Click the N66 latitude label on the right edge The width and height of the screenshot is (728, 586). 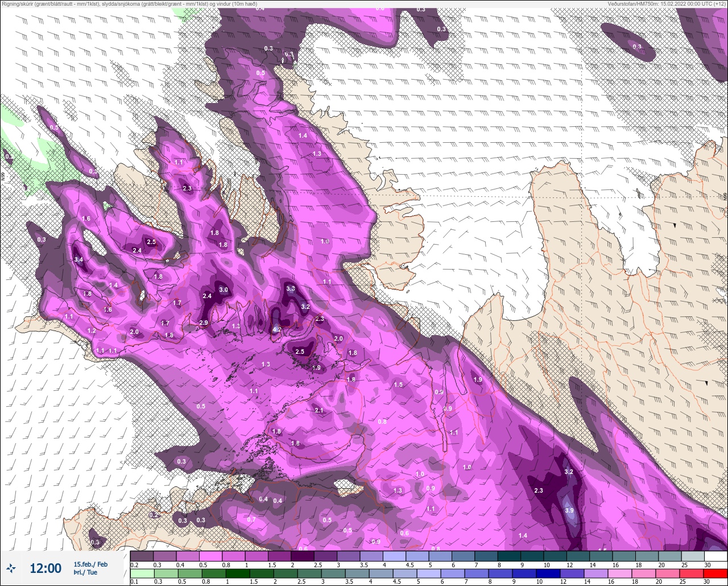[725, 196]
